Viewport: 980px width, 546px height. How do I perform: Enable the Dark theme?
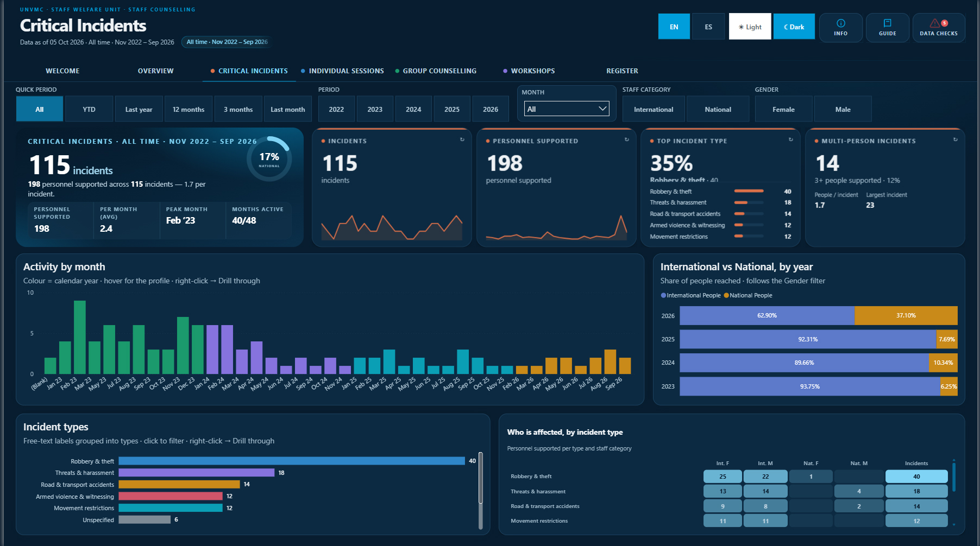794,27
